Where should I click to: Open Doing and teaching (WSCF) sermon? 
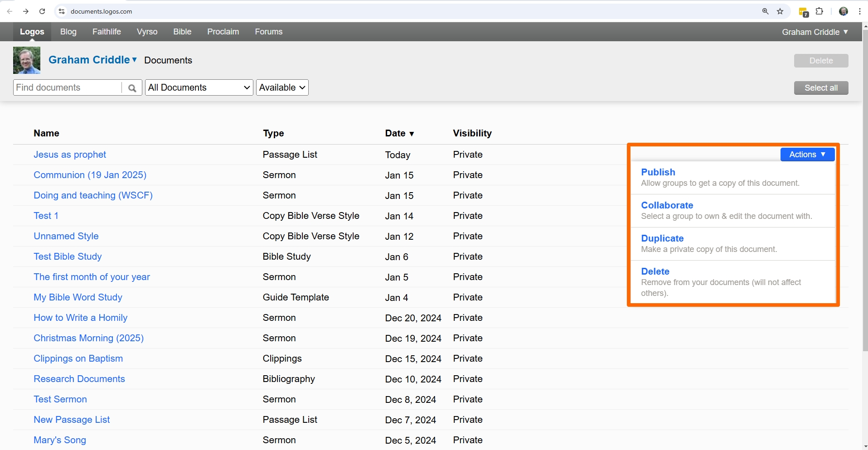93,195
